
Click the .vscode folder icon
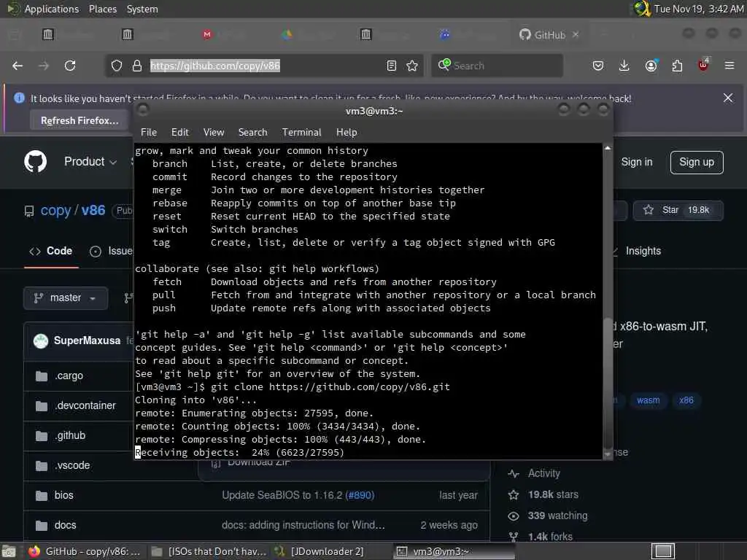pos(42,466)
